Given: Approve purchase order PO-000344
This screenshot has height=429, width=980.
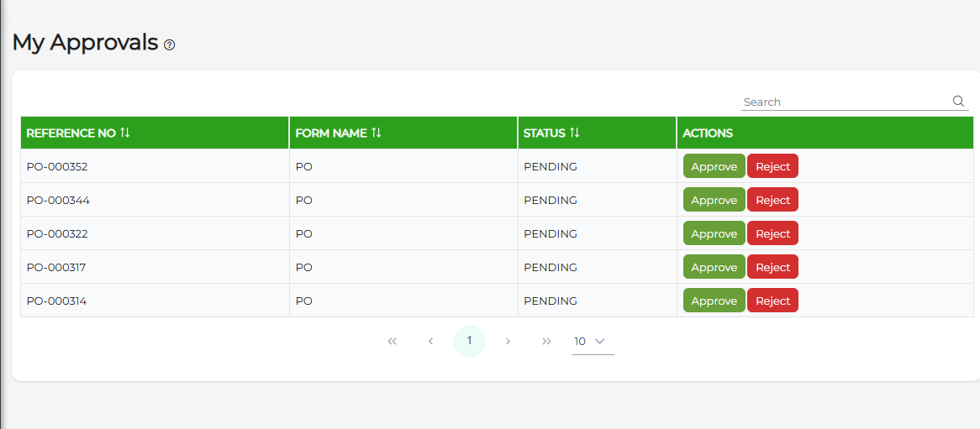Looking at the screenshot, I should [x=714, y=200].
